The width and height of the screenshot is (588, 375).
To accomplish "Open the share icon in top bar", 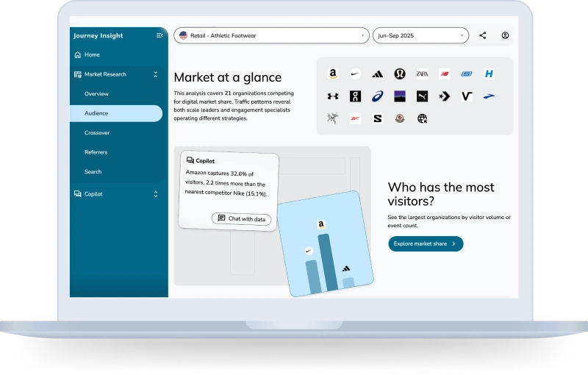I will (x=483, y=35).
